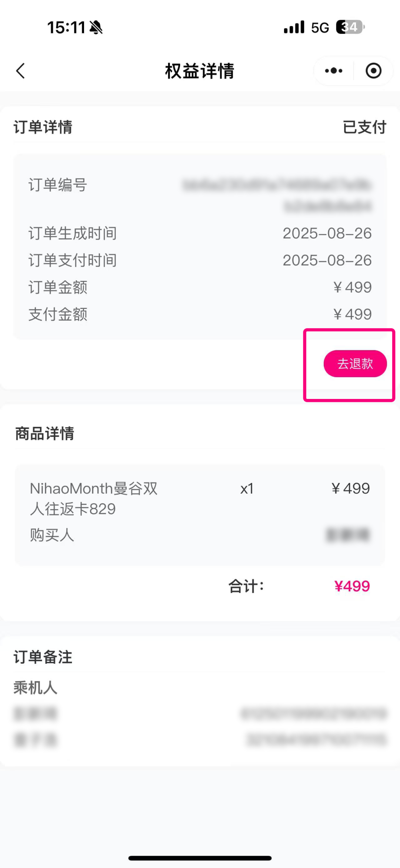Tap the 5G network indicator

(320, 28)
